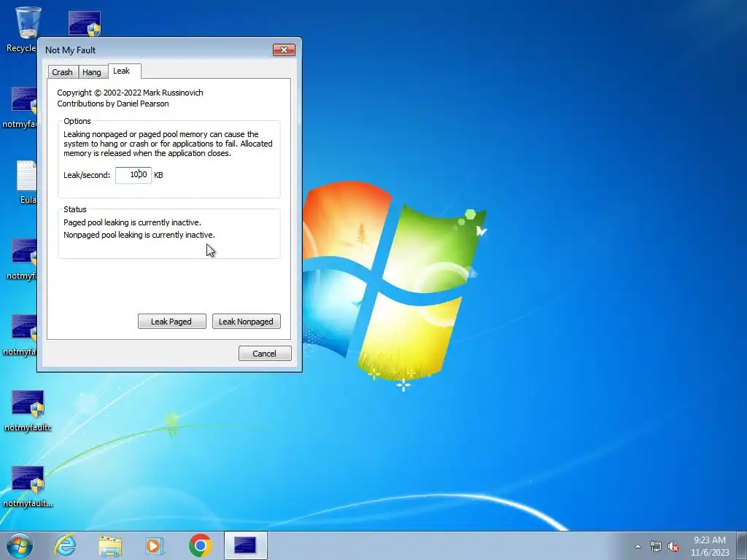Click the Leak Nonpaged button
Viewport: 747px width, 560px height.
[246, 322]
